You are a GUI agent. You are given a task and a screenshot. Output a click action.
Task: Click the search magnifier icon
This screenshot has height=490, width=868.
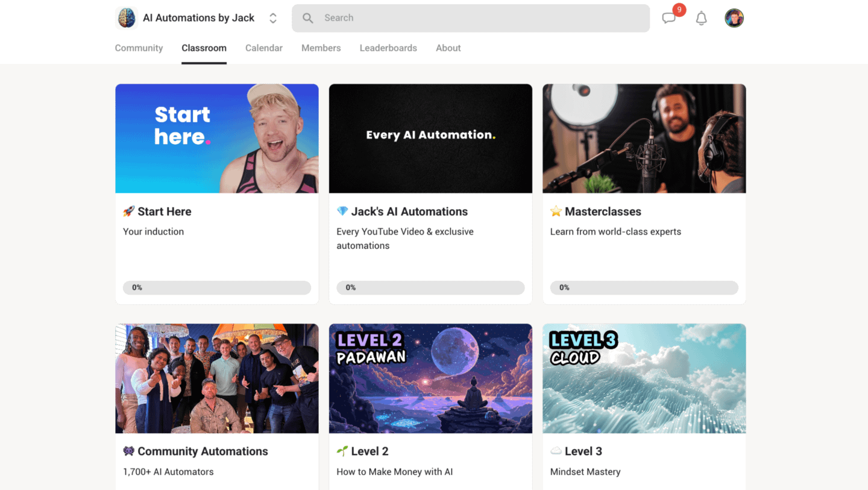coord(308,18)
